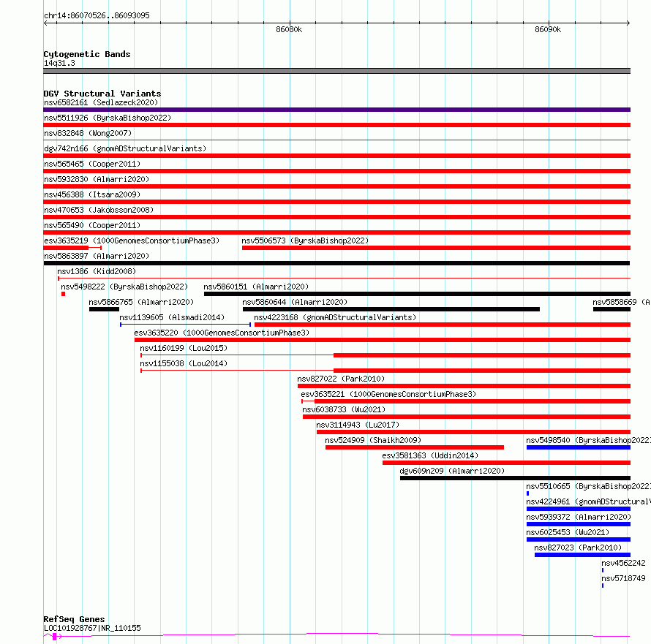Click tiny blue nsv5510665 marker

[x=527, y=493]
